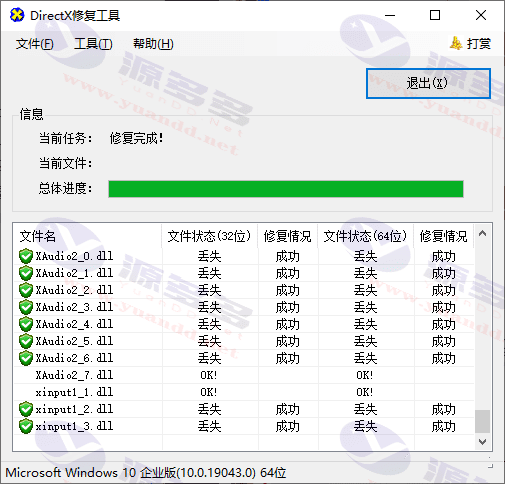Click 32-bit 丢失 status of xinput1_2.dll

209,409
